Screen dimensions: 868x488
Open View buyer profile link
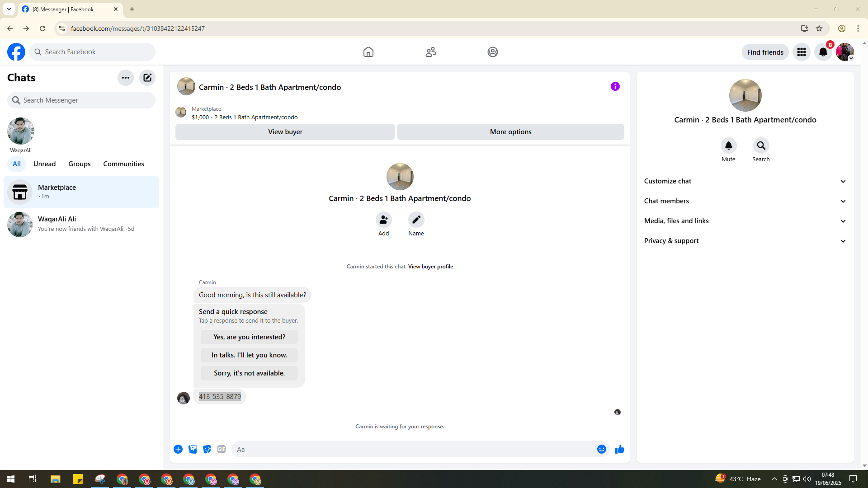pyautogui.click(x=431, y=267)
